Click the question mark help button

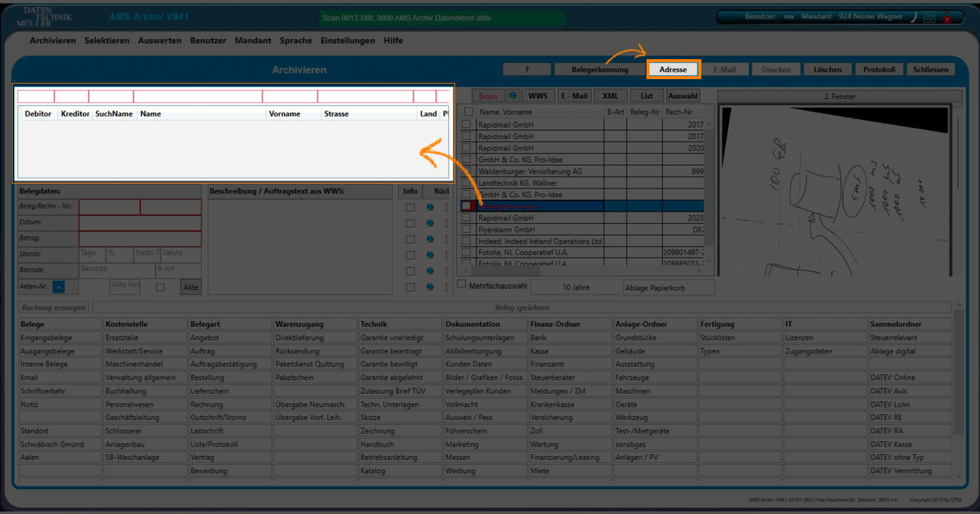coord(527,70)
